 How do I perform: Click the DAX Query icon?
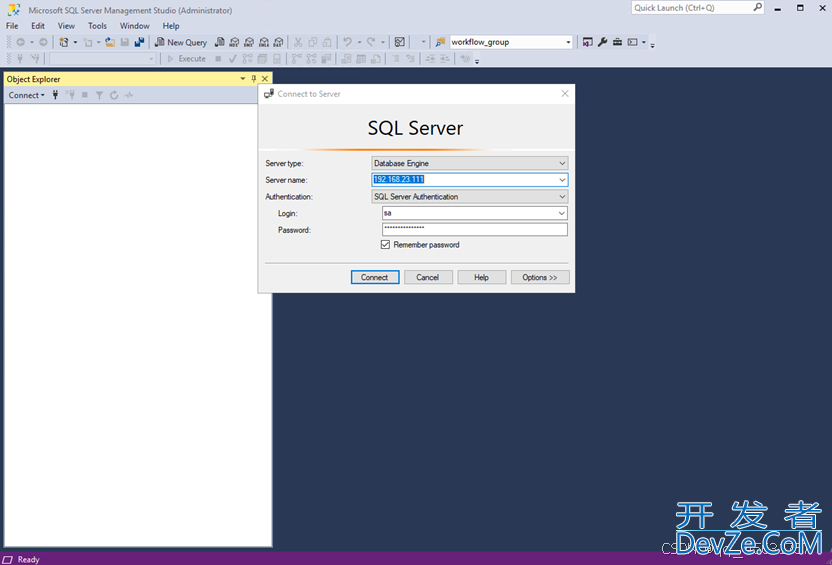tap(279, 42)
